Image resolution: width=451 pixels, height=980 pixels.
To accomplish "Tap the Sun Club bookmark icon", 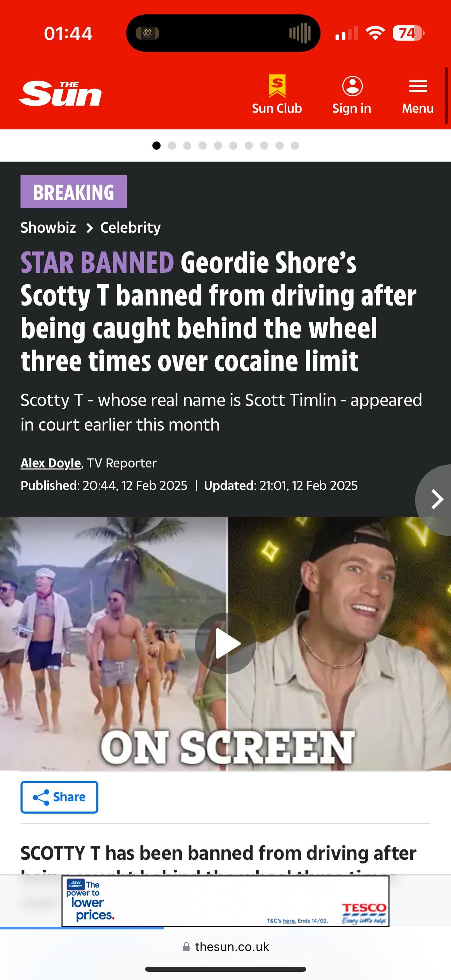I will tap(277, 86).
